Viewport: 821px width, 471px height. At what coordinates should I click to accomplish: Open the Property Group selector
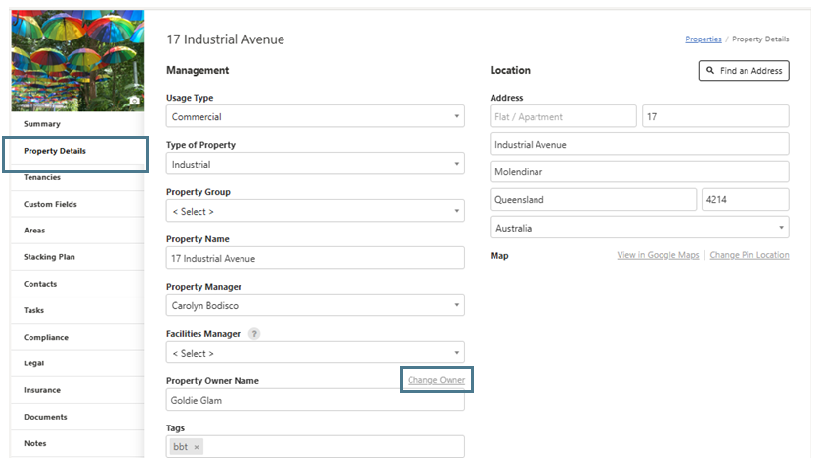pos(315,212)
